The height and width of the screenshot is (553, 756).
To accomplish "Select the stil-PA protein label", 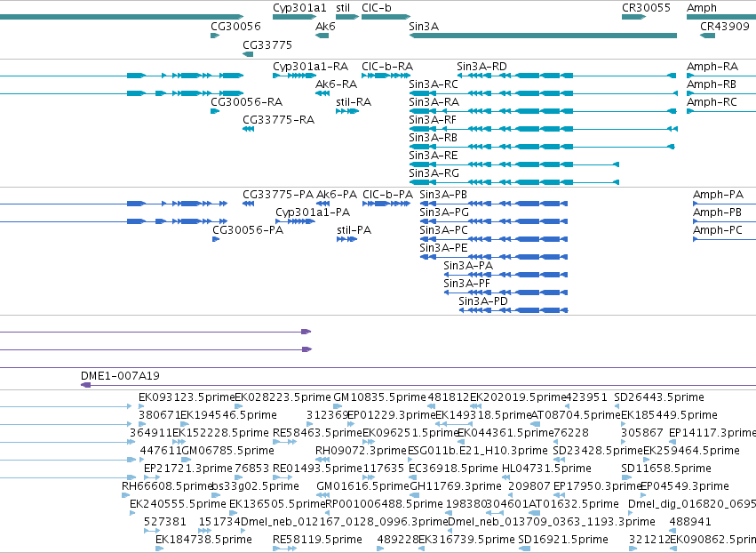I will [354, 230].
